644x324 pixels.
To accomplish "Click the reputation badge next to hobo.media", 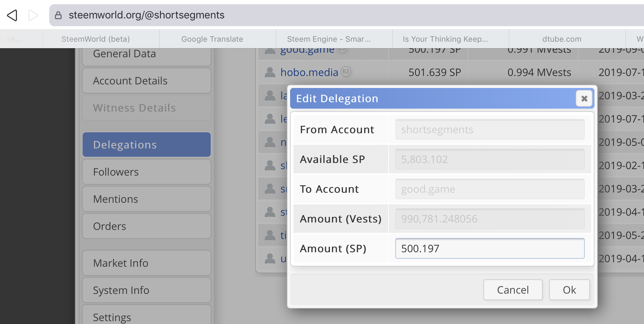I will [346, 71].
